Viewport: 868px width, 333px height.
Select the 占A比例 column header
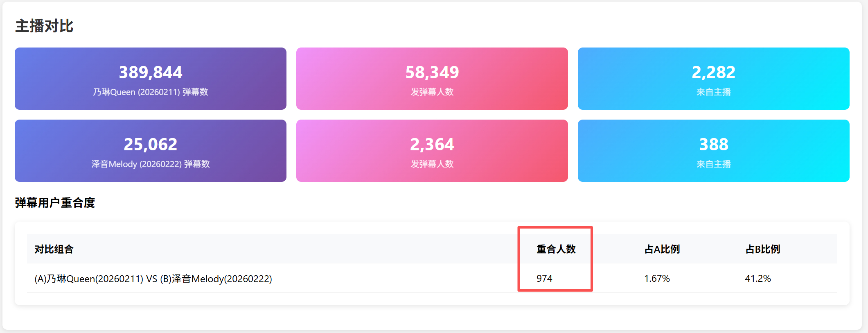pyautogui.click(x=662, y=249)
